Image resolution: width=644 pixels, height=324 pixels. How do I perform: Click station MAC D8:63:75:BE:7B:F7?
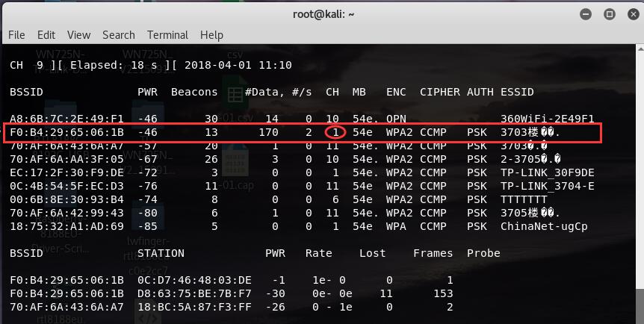click(194, 293)
